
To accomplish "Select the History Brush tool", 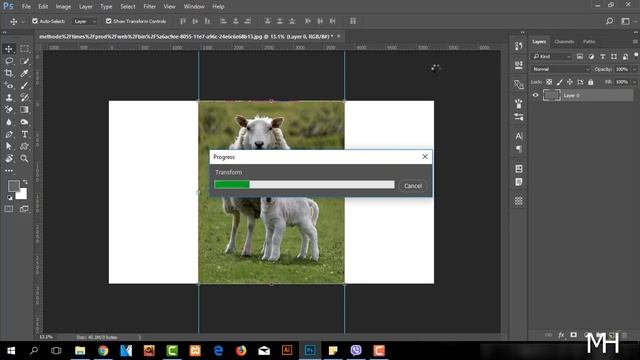I will (x=24, y=98).
